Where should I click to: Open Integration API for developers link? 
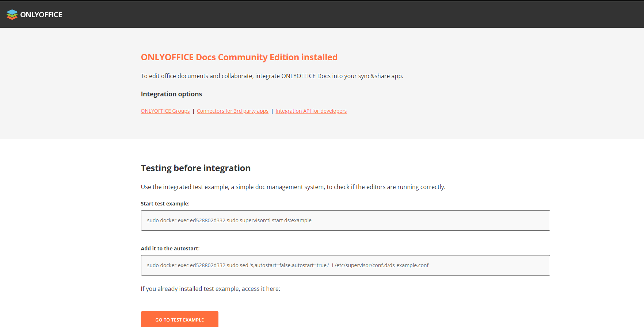[x=311, y=111]
